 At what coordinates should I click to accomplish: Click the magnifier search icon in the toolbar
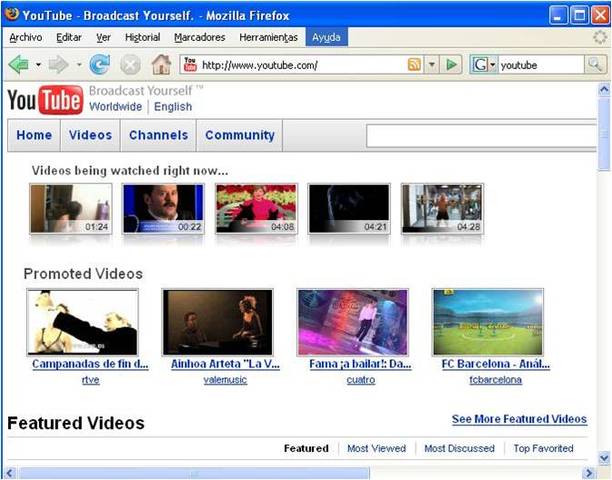tap(595, 64)
